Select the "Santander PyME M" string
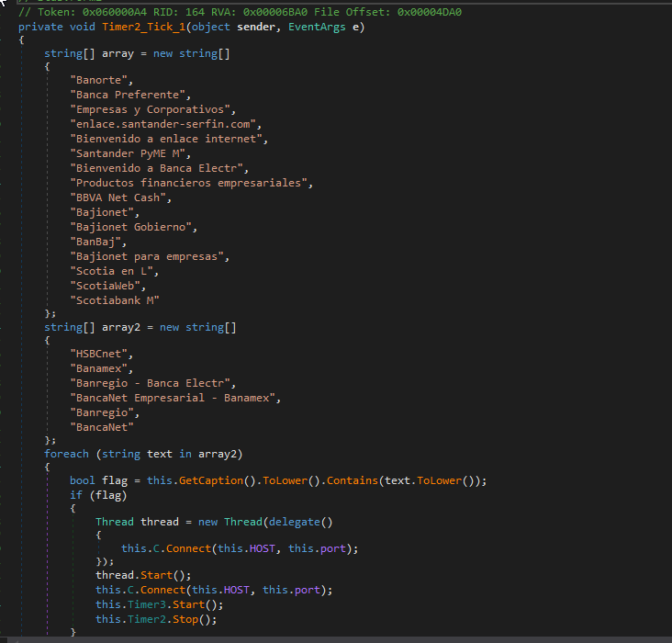 128,153
